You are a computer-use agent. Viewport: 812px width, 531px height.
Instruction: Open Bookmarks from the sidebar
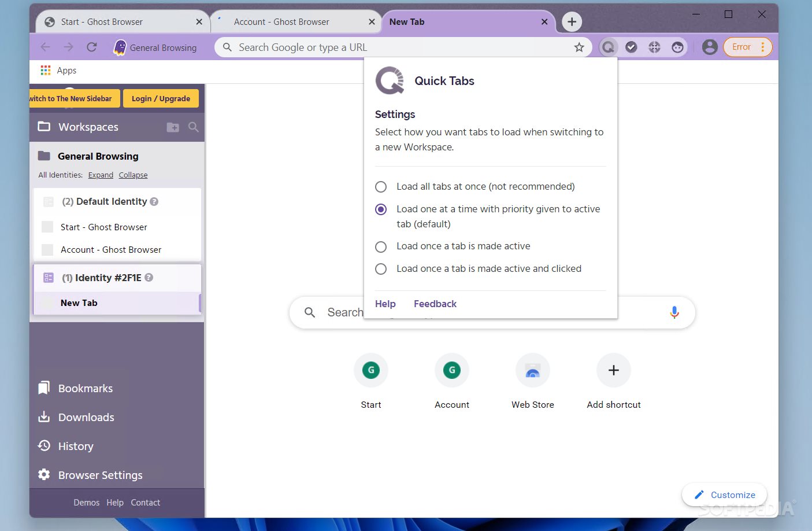[x=75, y=389]
